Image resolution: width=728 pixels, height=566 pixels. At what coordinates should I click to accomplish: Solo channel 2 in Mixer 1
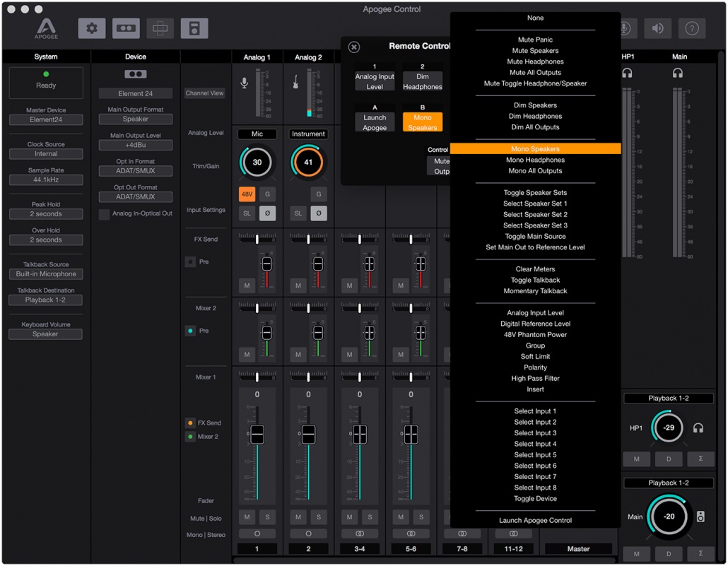tap(319, 517)
